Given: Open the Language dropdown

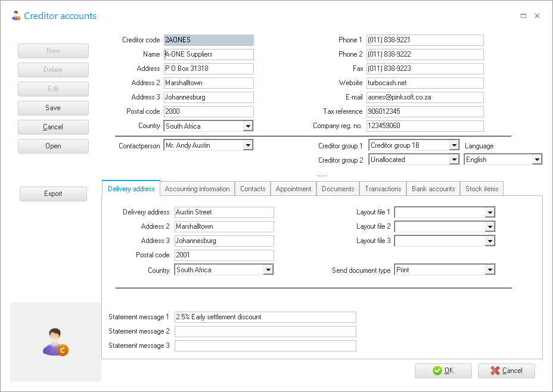Looking at the screenshot, I should tap(537, 160).
